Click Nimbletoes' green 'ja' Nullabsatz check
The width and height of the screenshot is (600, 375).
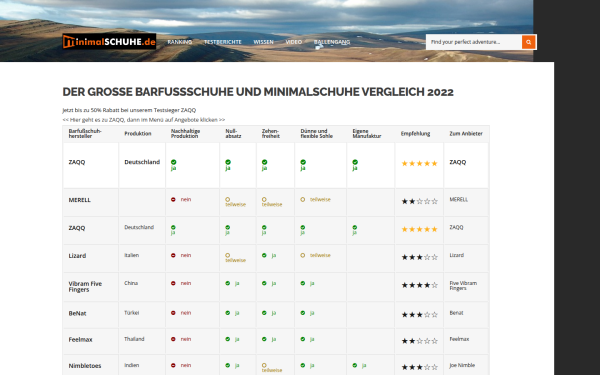click(x=227, y=365)
